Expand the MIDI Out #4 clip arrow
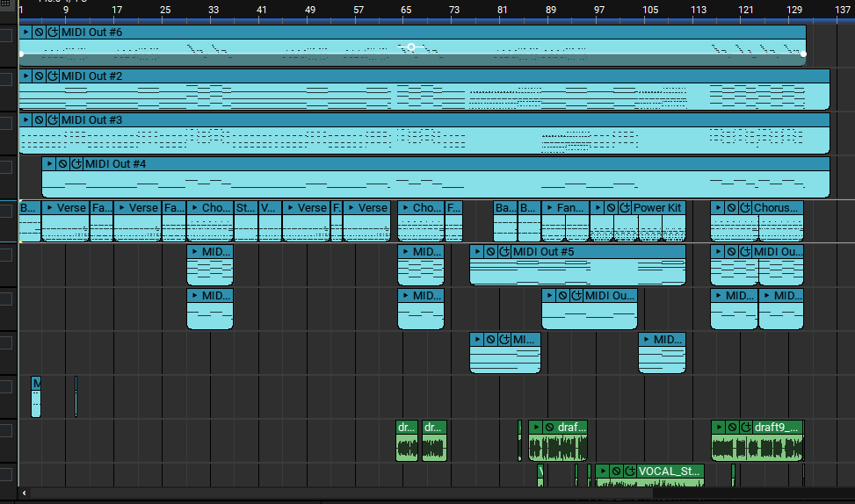This screenshot has width=855, height=504. point(49,163)
